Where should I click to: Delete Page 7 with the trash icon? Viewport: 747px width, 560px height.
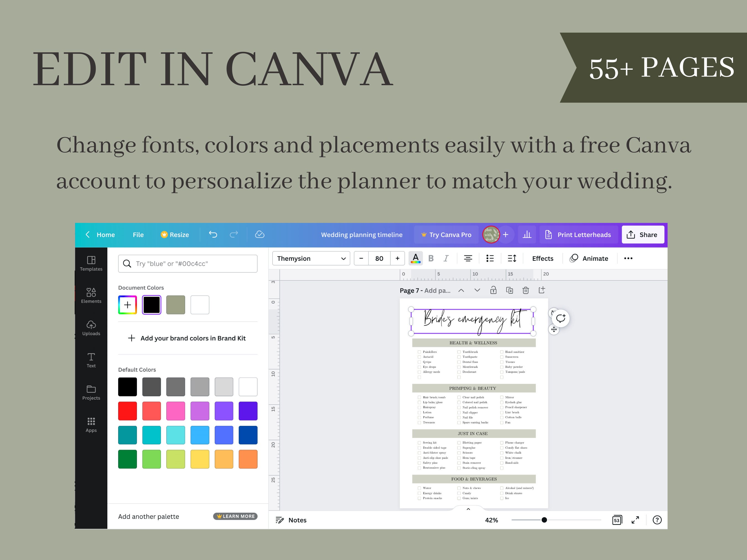coord(526,290)
